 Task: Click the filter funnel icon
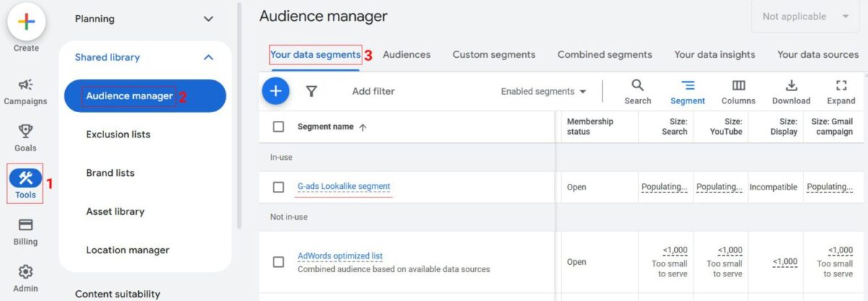pos(312,91)
